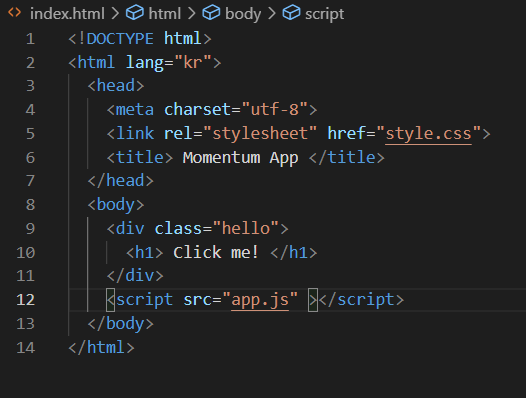Click line number 12 in the gutter
The image size is (526, 398).
point(25,300)
